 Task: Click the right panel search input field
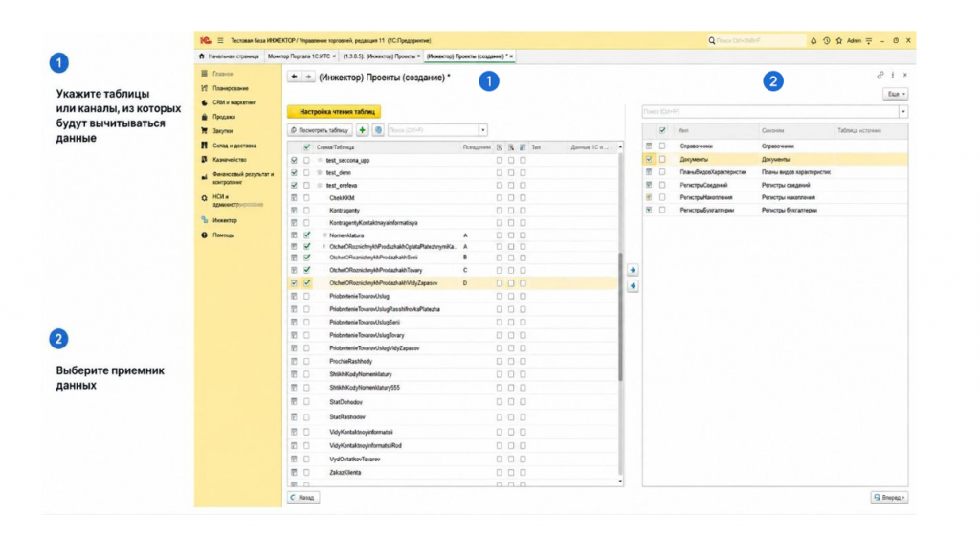pos(770,112)
